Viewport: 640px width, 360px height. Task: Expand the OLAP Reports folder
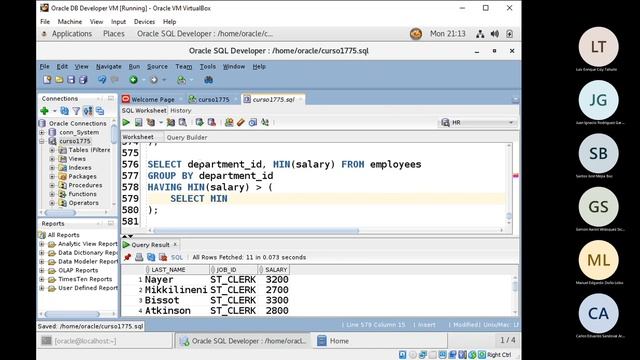(x=42, y=271)
